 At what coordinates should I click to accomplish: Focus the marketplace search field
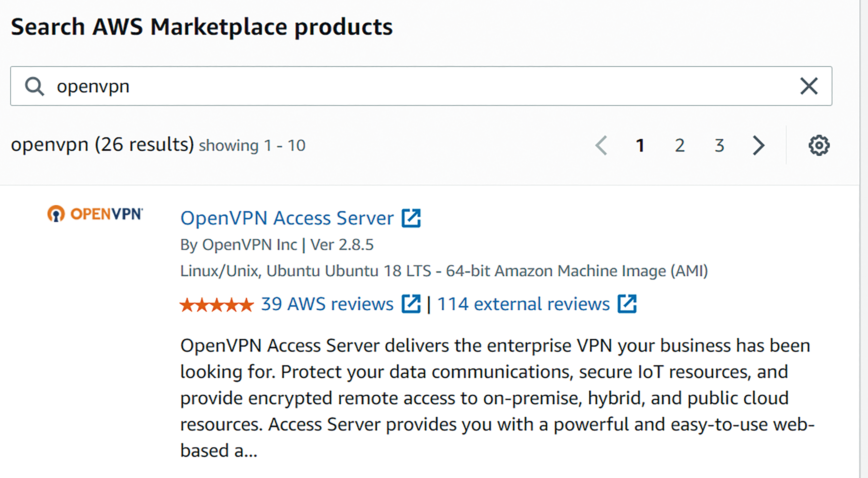click(421, 86)
